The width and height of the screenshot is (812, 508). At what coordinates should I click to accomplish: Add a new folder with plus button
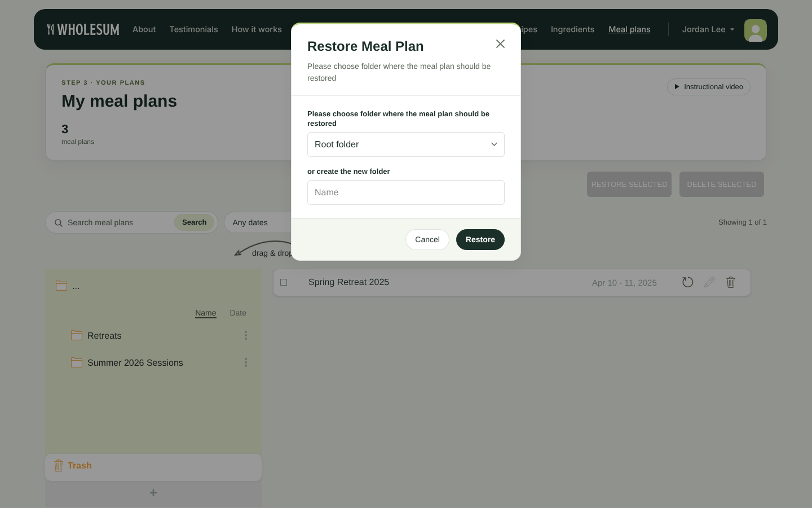[x=153, y=493]
